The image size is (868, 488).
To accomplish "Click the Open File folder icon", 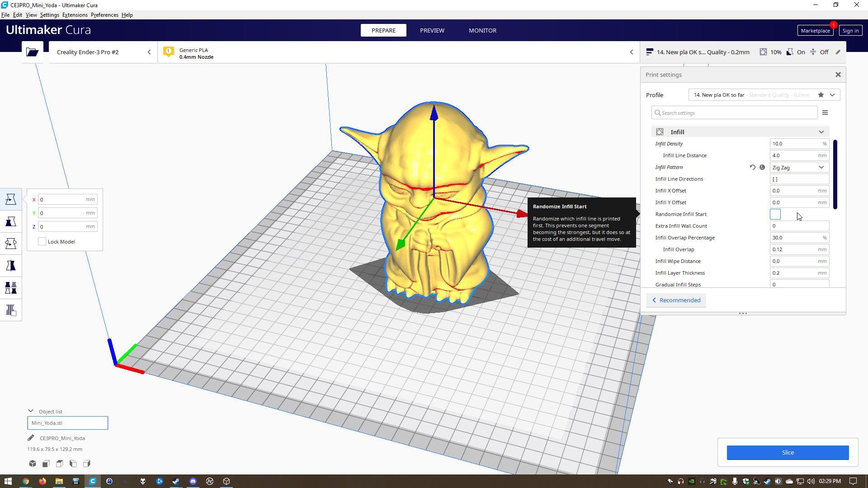I will (32, 52).
